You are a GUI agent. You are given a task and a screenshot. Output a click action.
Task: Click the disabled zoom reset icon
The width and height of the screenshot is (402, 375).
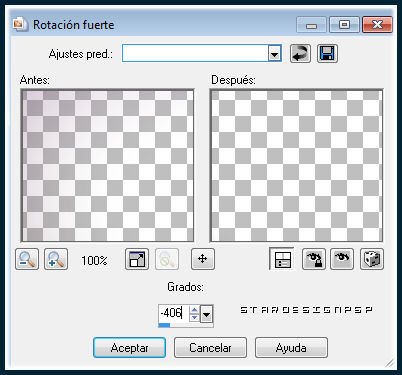(167, 259)
